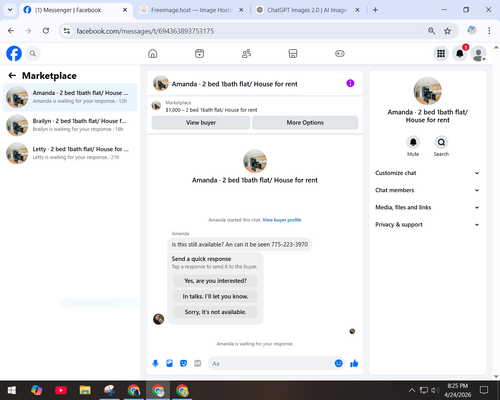
Task: Open Amanda's conversation in the list
Action: click(70, 97)
